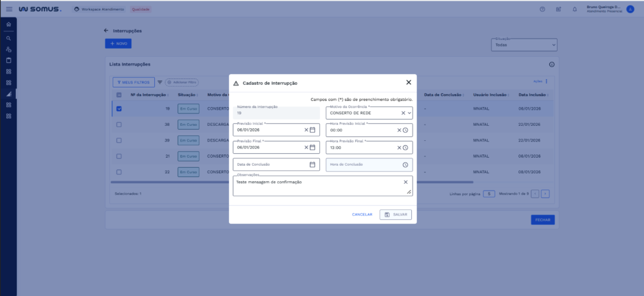Open the hamburger main menu
Viewport: 644px width, 296px height.
[9, 9]
